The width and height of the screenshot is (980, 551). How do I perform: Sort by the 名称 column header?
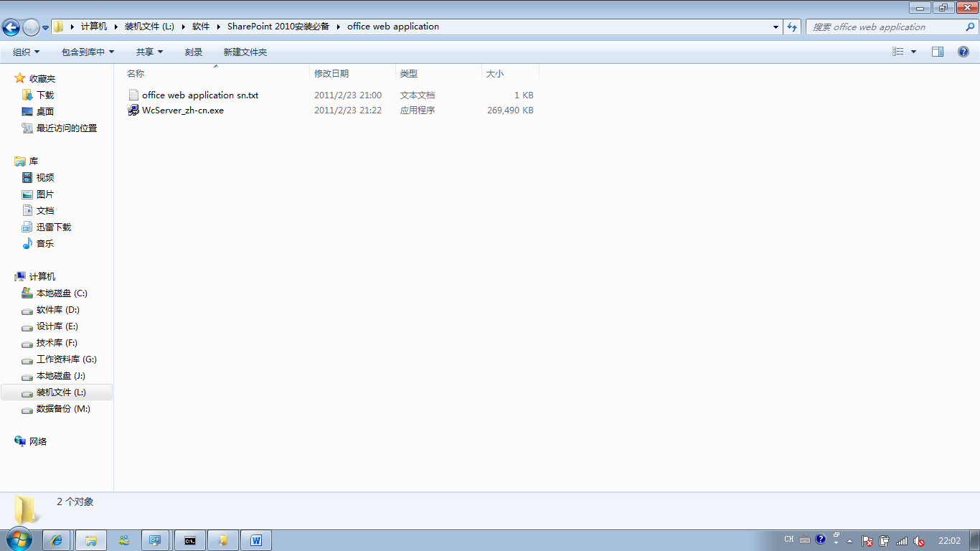[216, 73]
